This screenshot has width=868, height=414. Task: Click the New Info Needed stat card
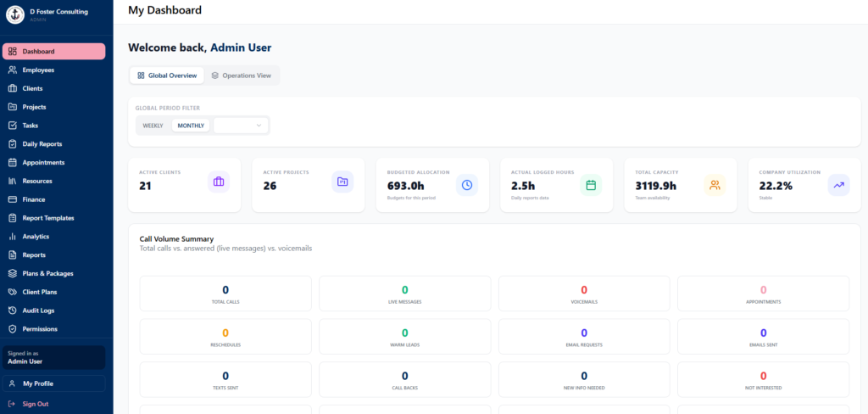coord(584,379)
